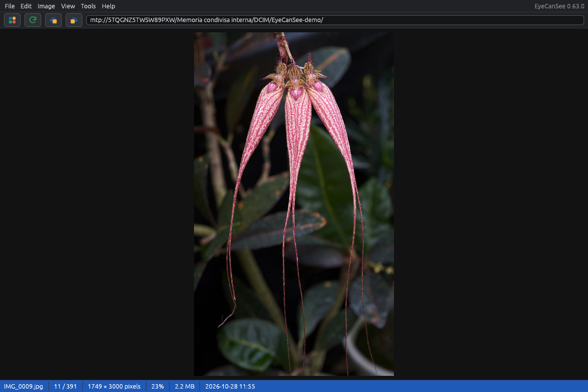The height and width of the screenshot is (392, 588).
Task: Click the orchid photo in the viewer
Action: (x=294, y=204)
